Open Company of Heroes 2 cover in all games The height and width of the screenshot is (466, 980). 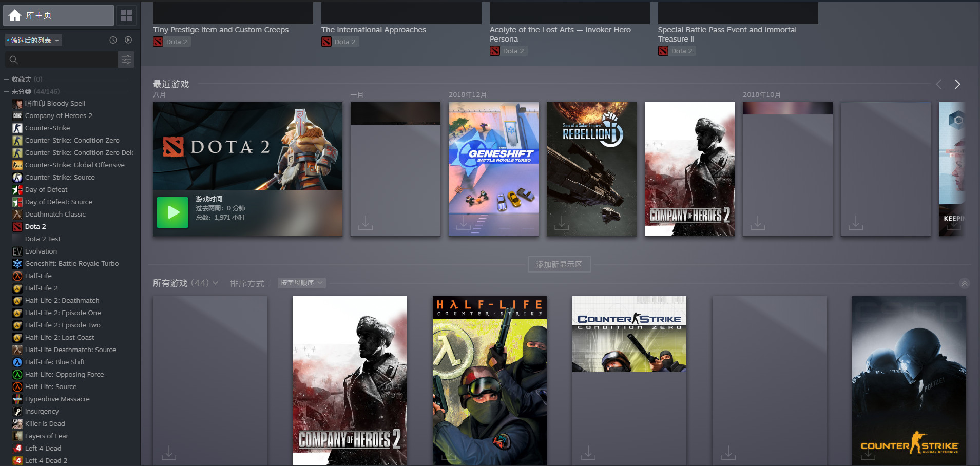[x=349, y=381]
